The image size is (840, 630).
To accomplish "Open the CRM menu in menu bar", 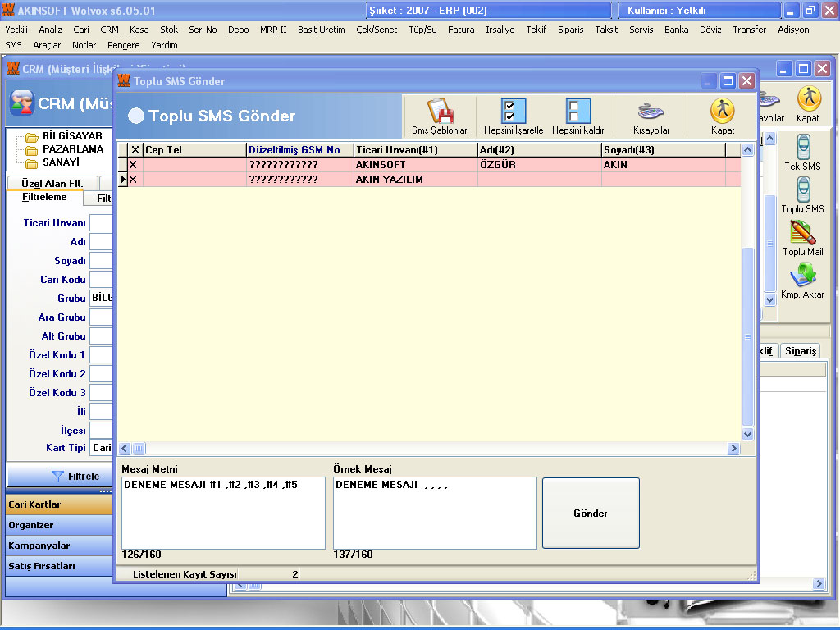I will pos(109,30).
